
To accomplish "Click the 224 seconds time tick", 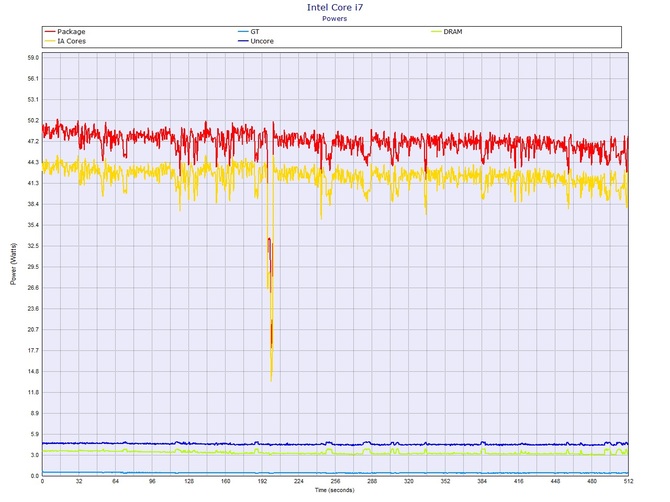I will [299, 481].
